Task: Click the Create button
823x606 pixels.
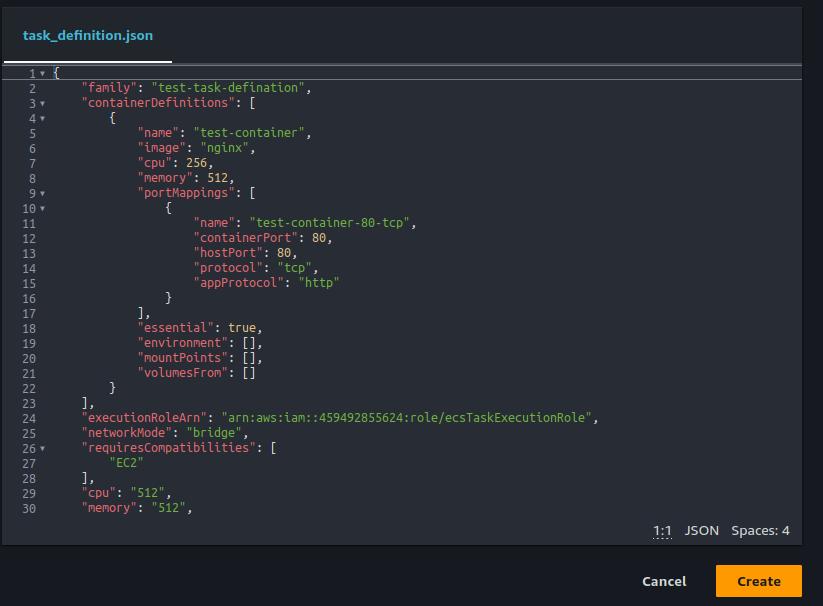Action: [758, 581]
